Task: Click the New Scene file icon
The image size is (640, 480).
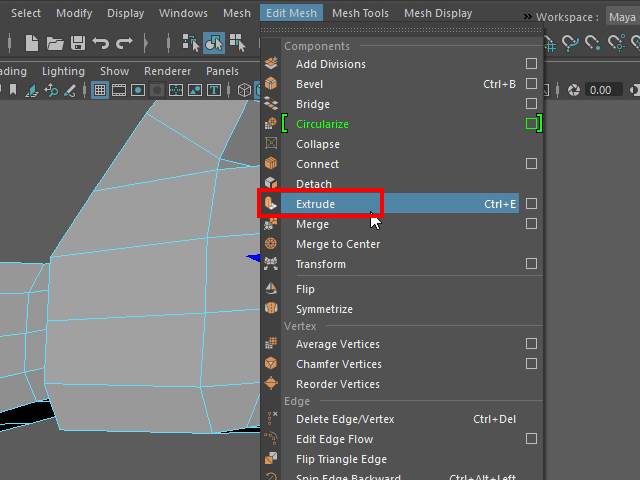Action: coord(32,43)
